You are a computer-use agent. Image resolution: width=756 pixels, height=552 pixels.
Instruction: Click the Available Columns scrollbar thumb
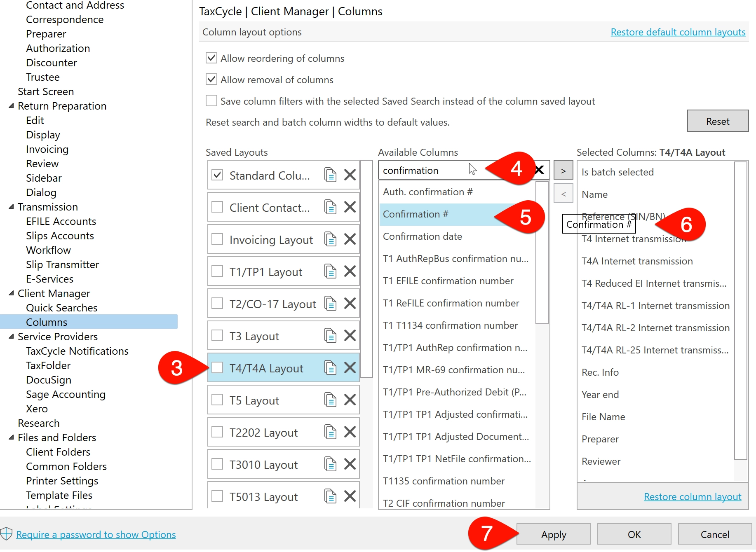542,253
